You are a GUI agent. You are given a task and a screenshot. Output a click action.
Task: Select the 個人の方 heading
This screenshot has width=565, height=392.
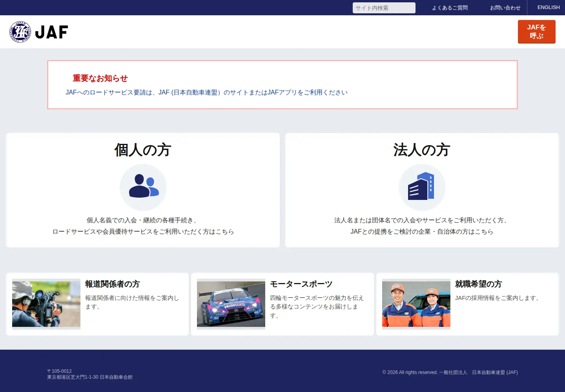pyautogui.click(x=143, y=150)
